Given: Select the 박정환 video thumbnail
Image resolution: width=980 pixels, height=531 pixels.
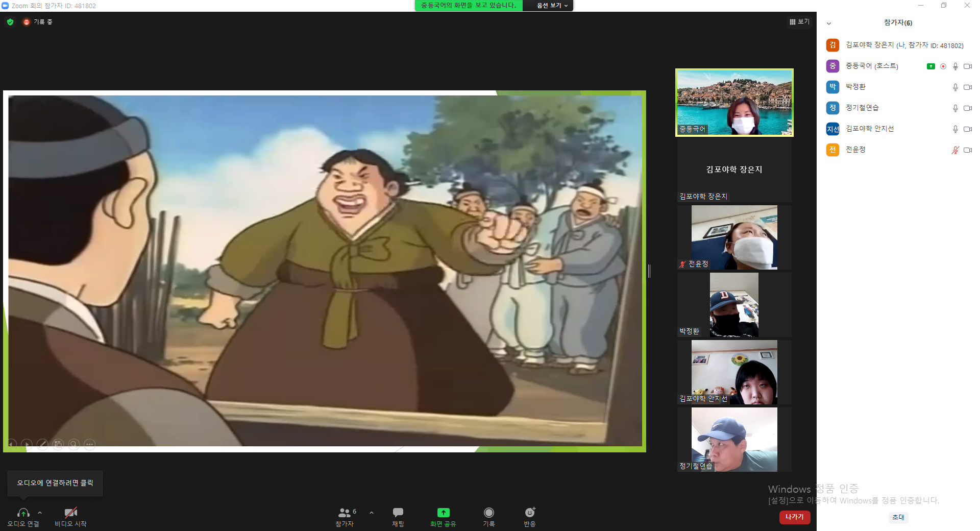Looking at the screenshot, I should [x=734, y=305].
